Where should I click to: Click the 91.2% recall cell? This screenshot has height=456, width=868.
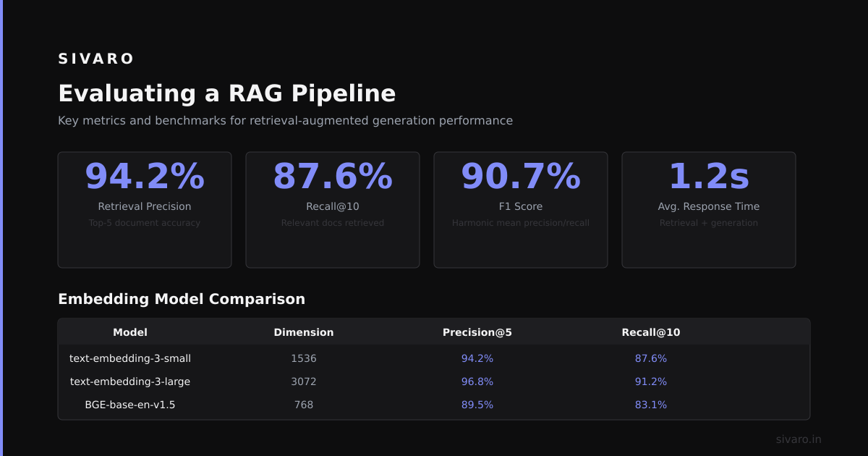[651, 381]
